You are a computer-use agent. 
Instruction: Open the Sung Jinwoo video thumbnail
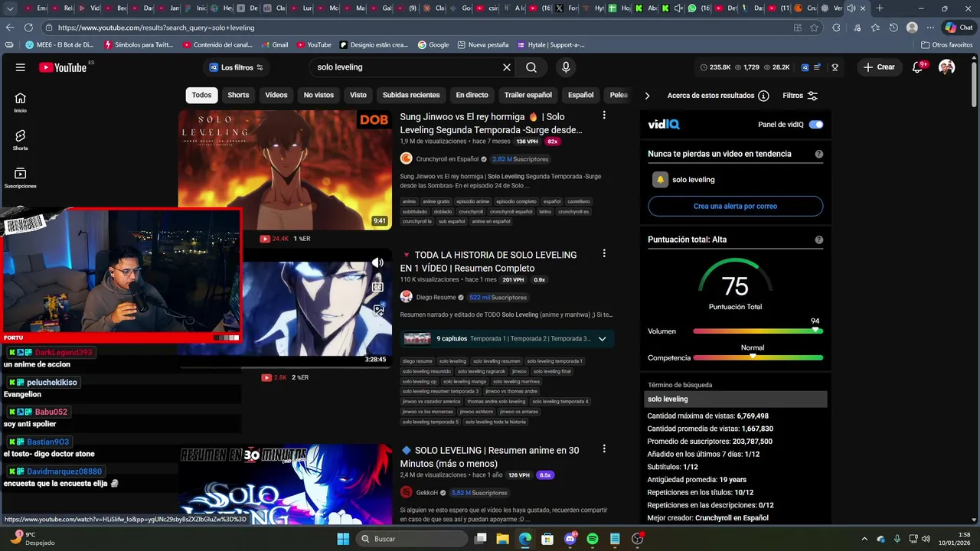[x=285, y=170]
